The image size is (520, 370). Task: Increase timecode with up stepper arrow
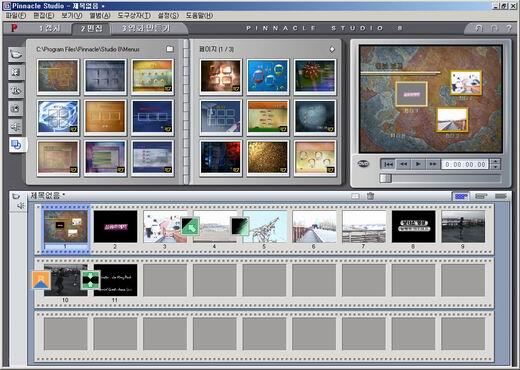[x=496, y=162]
